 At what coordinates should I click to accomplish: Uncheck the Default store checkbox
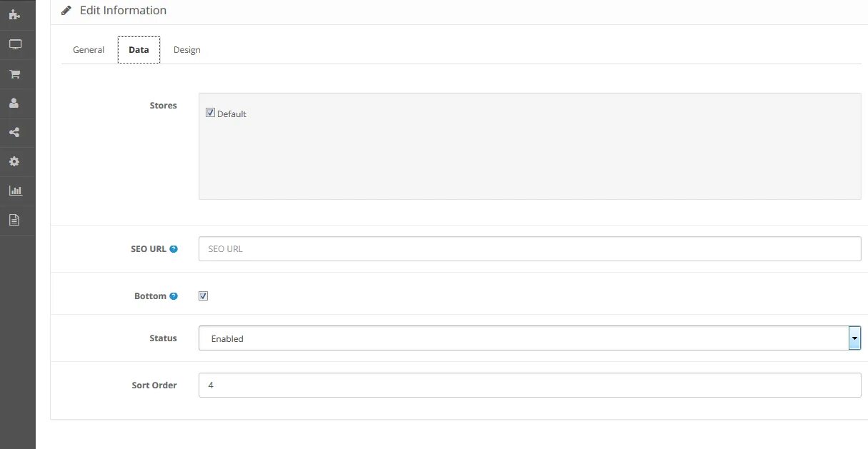210,113
